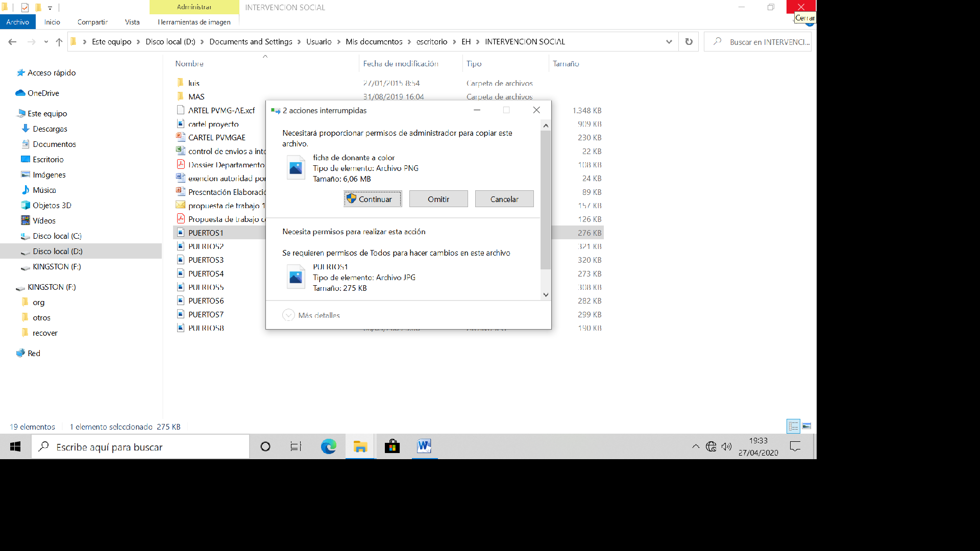
Task: Click the Administrar contextual tab
Action: click(194, 7)
